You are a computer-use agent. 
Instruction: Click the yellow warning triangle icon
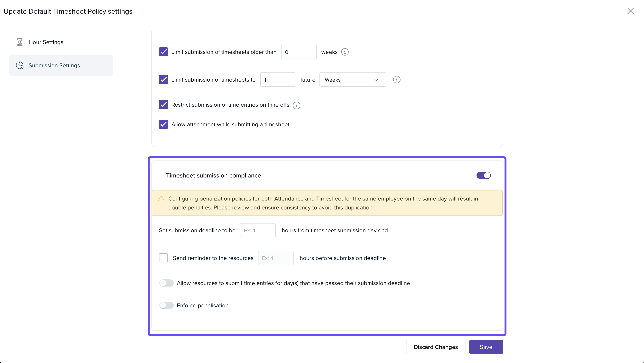pyautogui.click(x=161, y=199)
